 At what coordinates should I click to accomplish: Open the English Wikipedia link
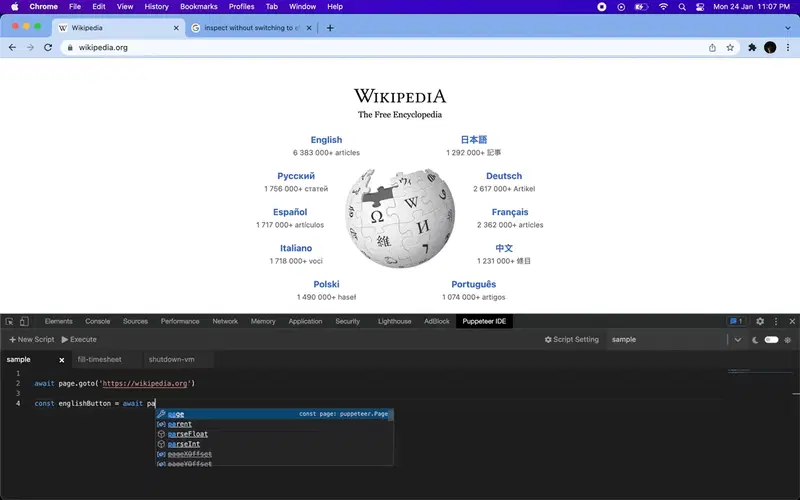tap(327, 140)
